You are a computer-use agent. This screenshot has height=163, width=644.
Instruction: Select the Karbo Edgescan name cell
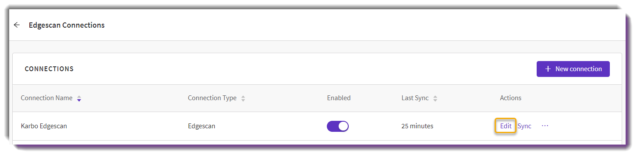coord(44,126)
